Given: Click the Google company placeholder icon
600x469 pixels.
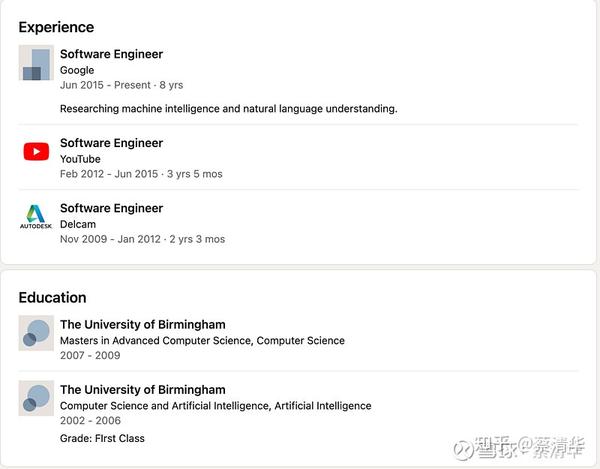Looking at the screenshot, I should click(36, 63).
